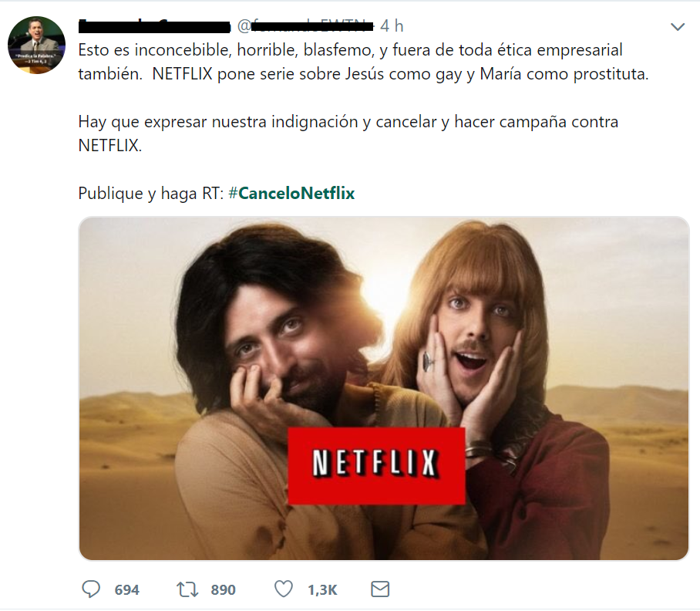Image resolution: width=700 pixels, height=611 pixels.
Task: Open the #CanceloNetflix hashtag link
Action: 291,194
